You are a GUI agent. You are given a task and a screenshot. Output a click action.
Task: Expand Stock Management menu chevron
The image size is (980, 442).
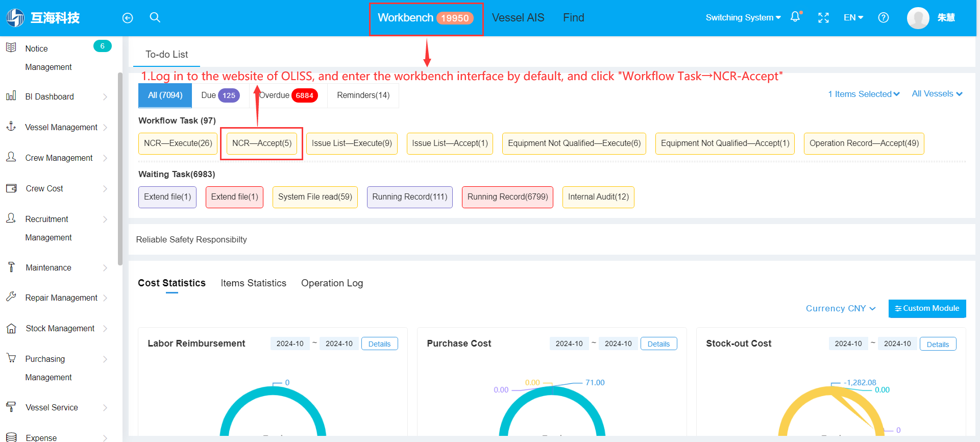(x=105, y=328)
